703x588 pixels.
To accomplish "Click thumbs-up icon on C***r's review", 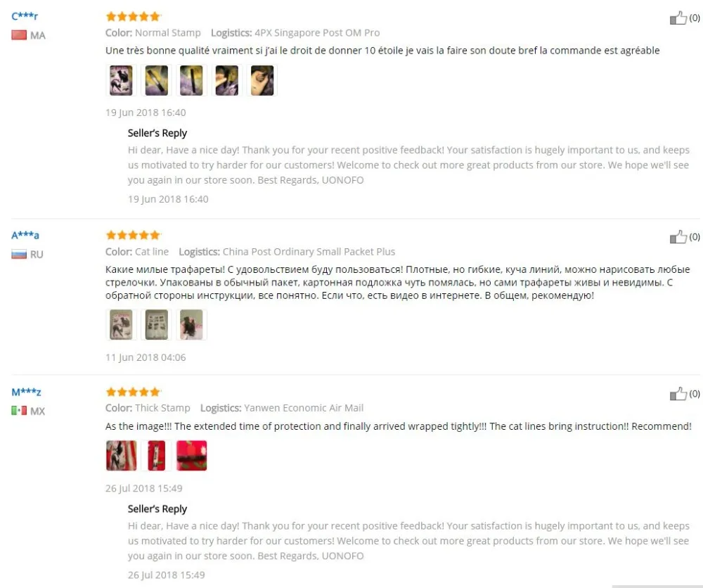I will [x=678, y=18].
